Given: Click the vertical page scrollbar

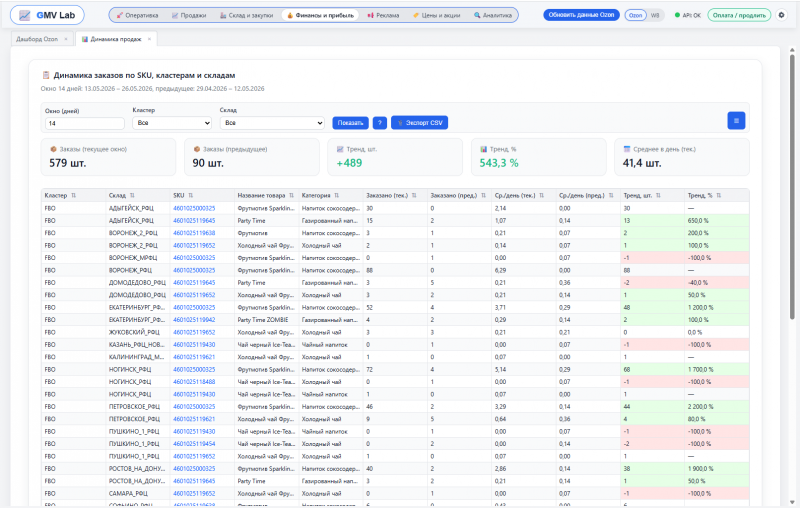Looking at the screenshot, I should pos(792,186).
